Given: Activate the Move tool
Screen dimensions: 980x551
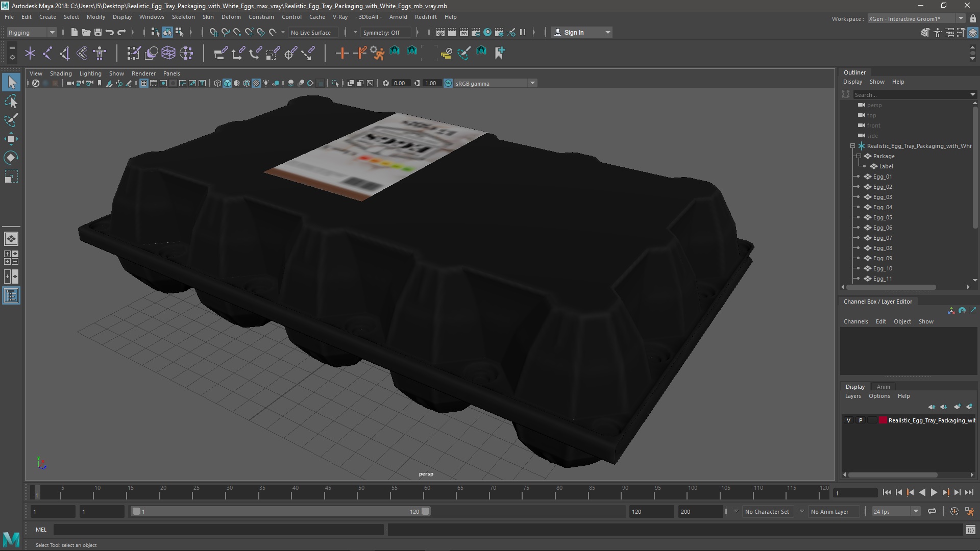Looking at the screenshot, I should (x=11, y=139).
